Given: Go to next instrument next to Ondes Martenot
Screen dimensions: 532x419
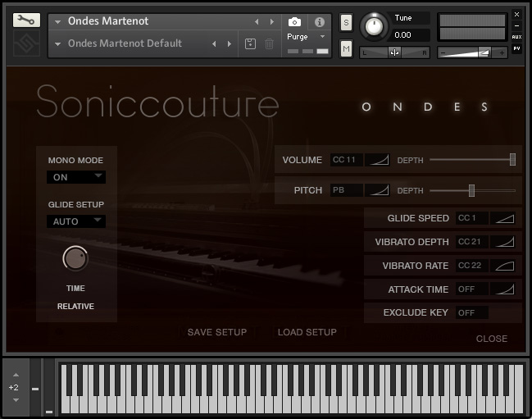Looking at the screenshot, I should coord(272,21).
